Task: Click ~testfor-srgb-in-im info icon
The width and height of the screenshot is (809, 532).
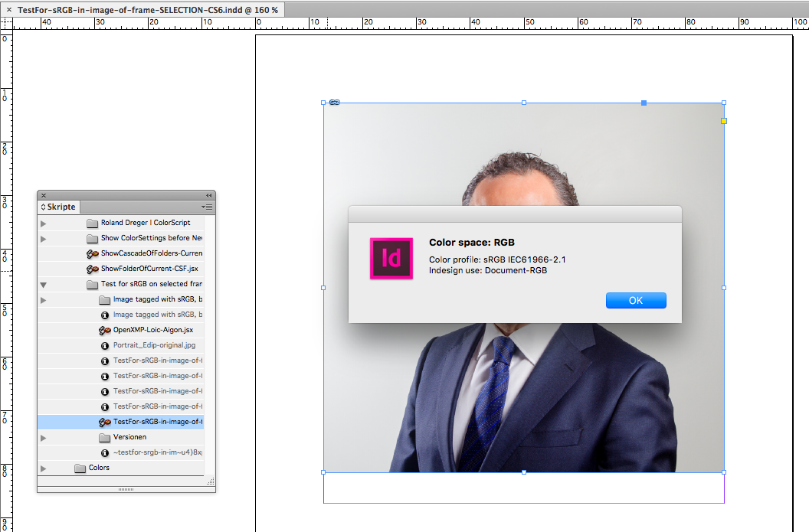Action: point(105,453)
